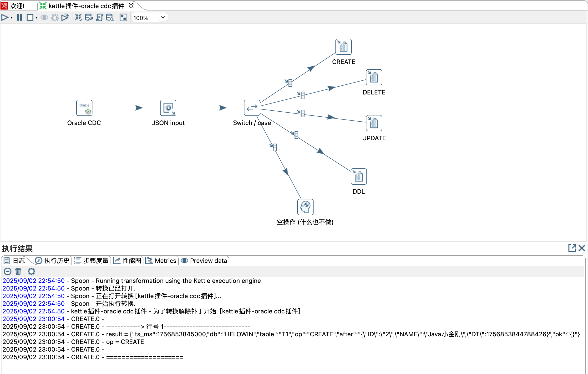Select the Oracle CDC step node
The image size is (588, 374).
pos(84,108)
